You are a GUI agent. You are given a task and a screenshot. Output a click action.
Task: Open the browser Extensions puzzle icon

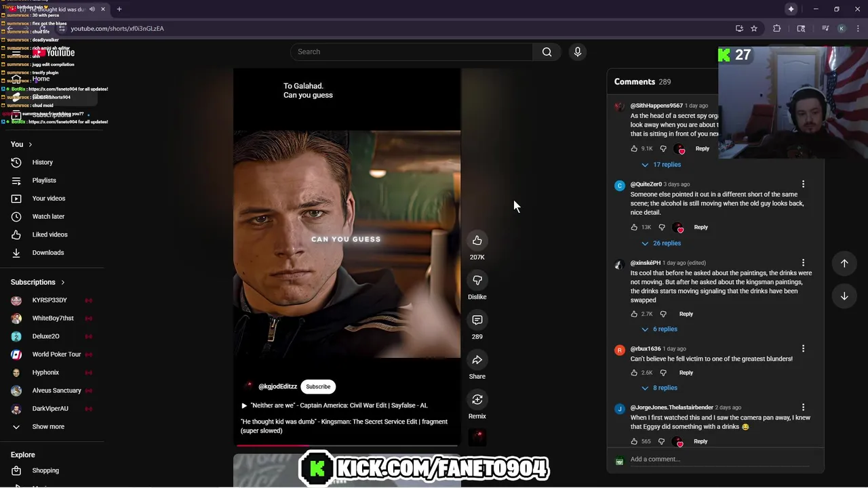coord(776,28)
